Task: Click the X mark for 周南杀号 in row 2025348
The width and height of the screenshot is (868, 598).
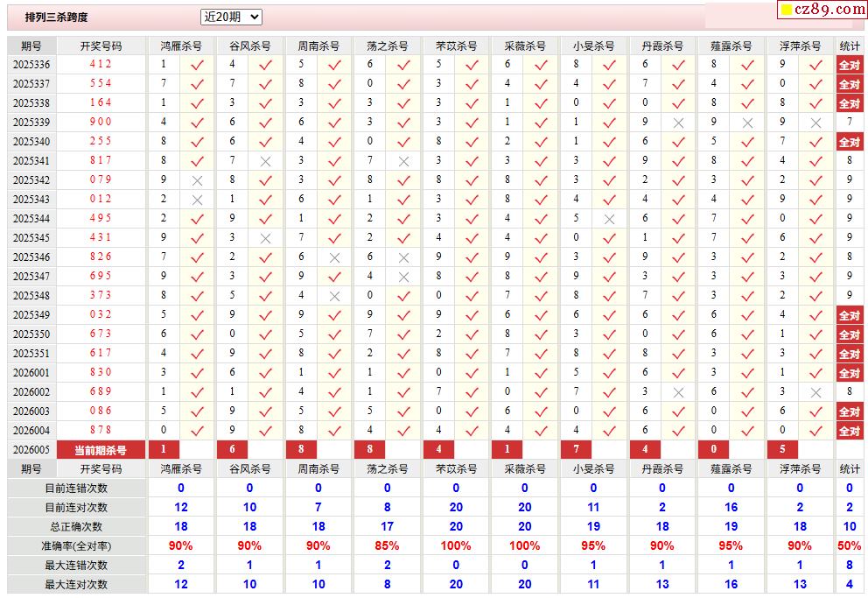Action: 334,296
